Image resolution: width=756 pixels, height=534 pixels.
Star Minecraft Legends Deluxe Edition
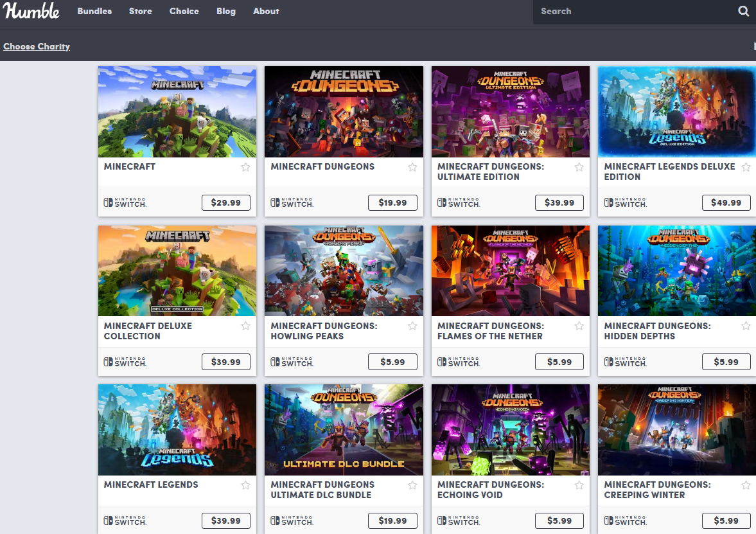pos(746,167)
